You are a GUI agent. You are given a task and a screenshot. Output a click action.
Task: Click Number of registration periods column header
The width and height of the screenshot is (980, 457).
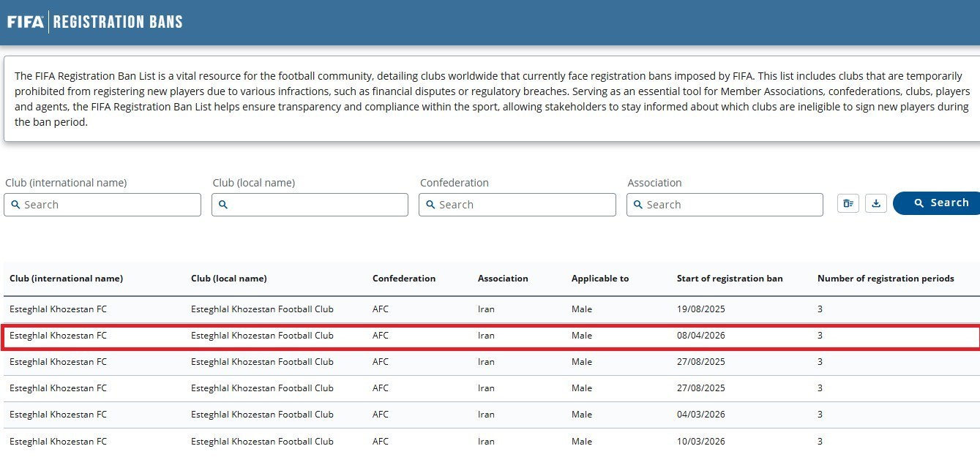885,279
